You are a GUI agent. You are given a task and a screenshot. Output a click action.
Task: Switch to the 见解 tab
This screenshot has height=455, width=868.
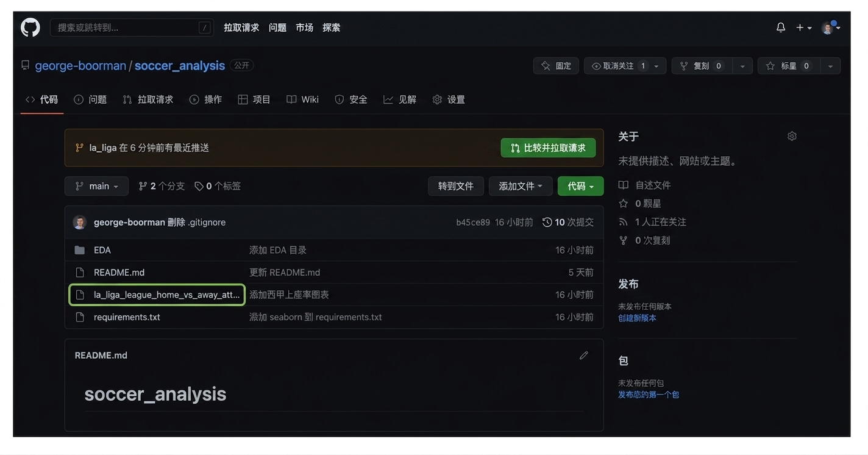tap(400, 99)
